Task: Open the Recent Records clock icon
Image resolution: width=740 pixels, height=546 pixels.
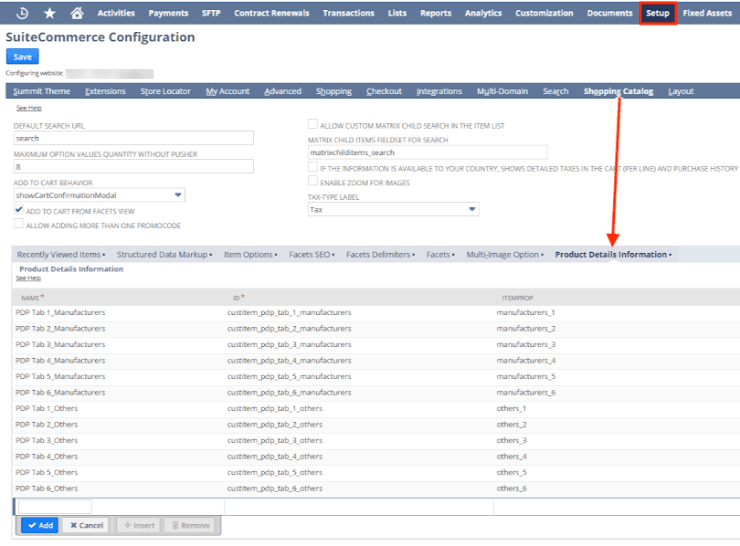Action: click(22, 13)
